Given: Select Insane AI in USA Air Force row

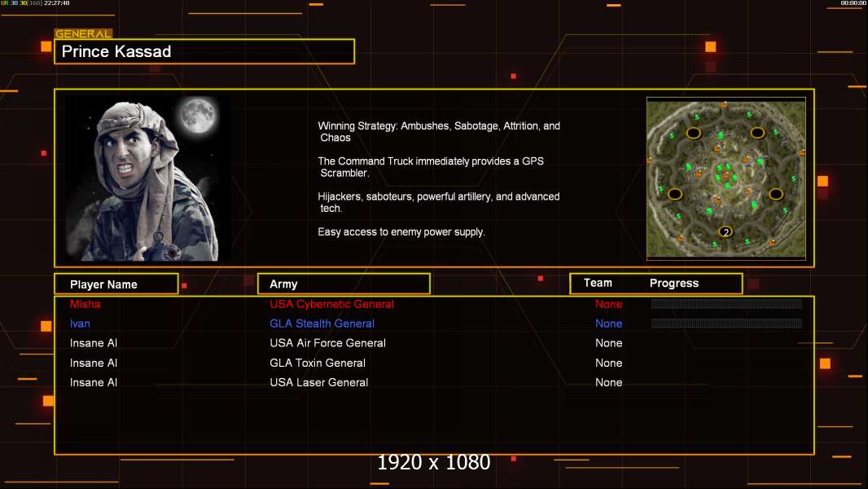Looking at the screenshot, I should tap(94, 343).
